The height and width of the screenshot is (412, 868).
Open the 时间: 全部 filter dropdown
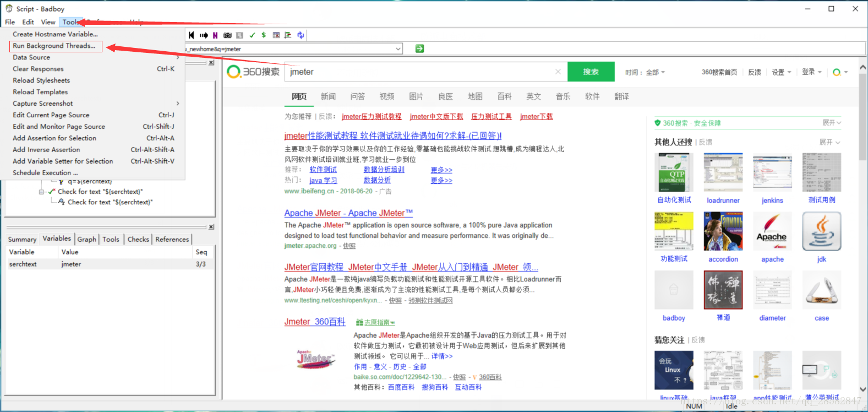tap(645, 72)
